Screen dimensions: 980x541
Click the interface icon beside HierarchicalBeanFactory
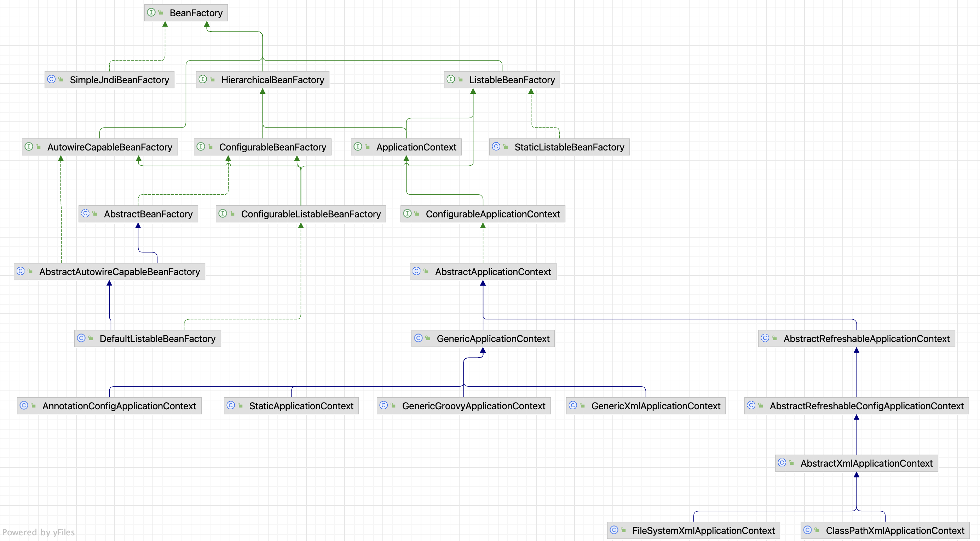pyautogui.click(x=203, y=79)
